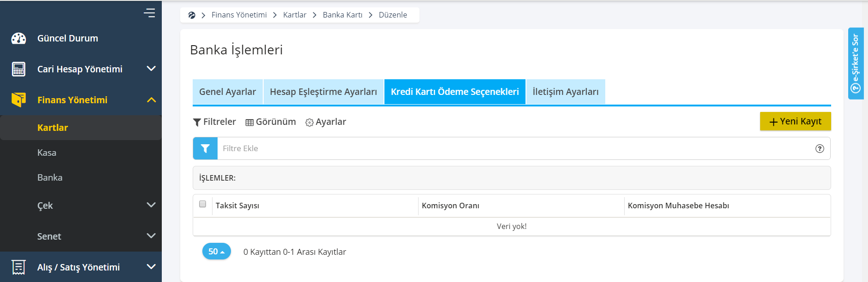Click the Yeni Kayıt button
The image size is (868, 282).
point(796,121)
